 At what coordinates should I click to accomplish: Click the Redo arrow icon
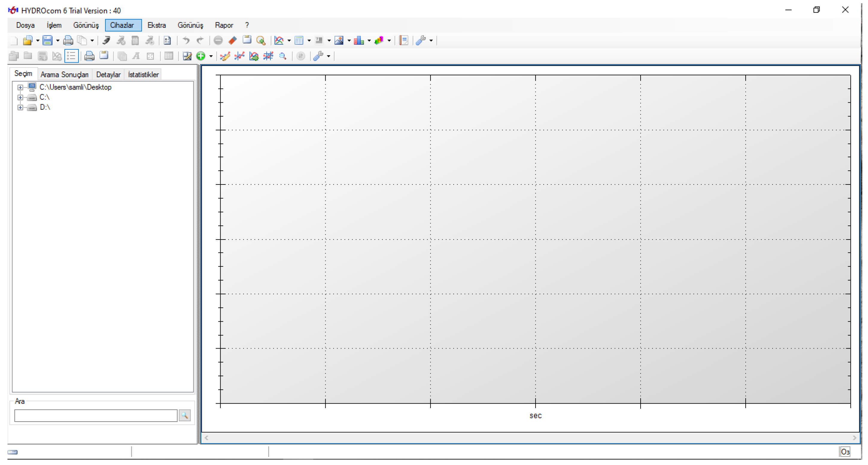[200, 40]
